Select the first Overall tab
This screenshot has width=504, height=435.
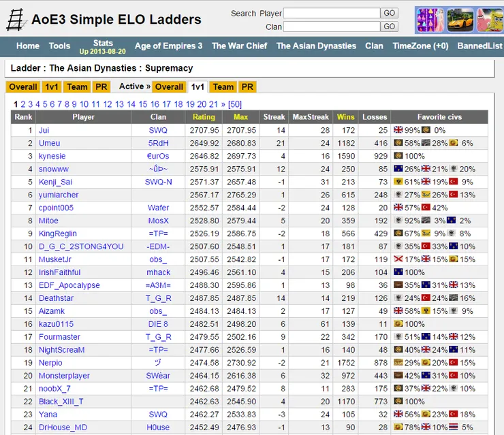[23, 86]
